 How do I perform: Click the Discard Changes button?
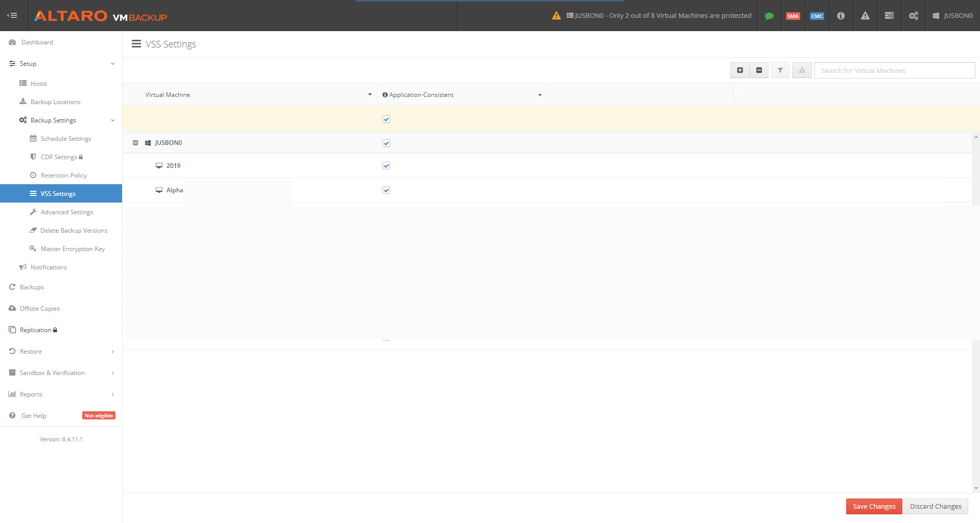pos(936,507)
